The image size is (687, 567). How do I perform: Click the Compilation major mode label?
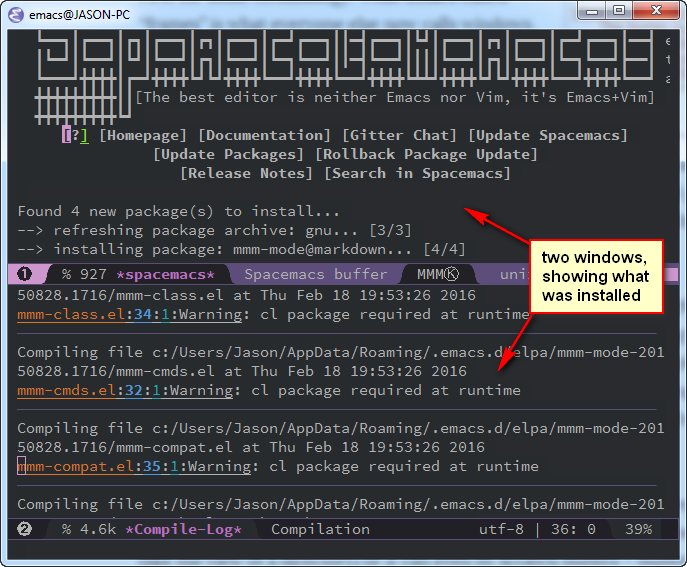[320, 529]
